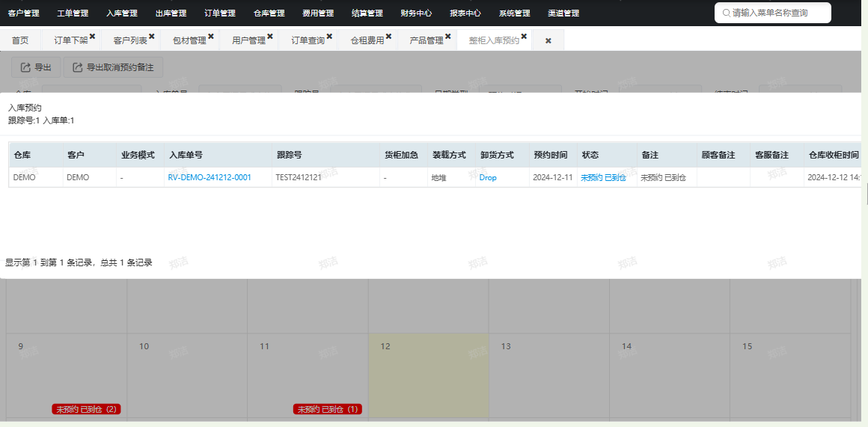Screen dimensions: 868x427
Task: Click the 仓库收柜时间 column header
Action: coord(833,155)
